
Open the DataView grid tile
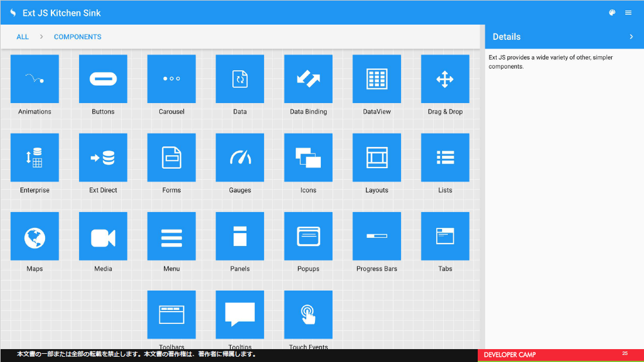click(376, 79)
